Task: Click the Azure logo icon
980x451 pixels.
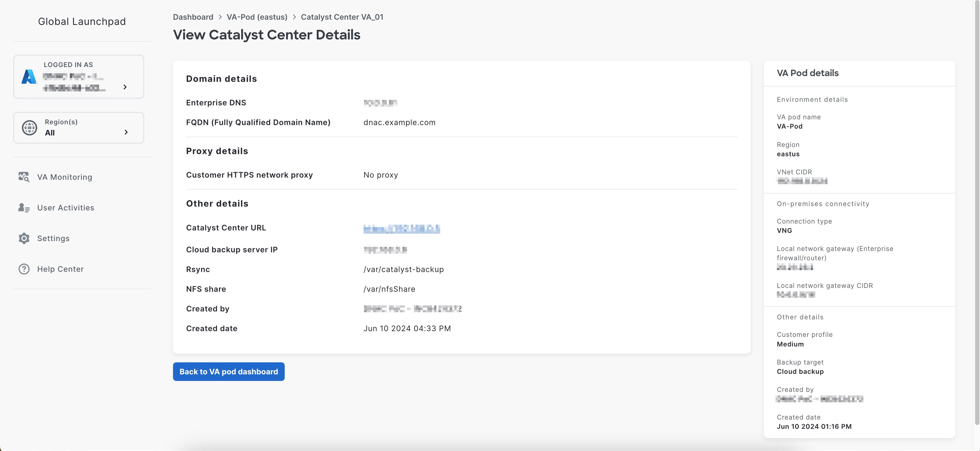Action: click(29, 76)
